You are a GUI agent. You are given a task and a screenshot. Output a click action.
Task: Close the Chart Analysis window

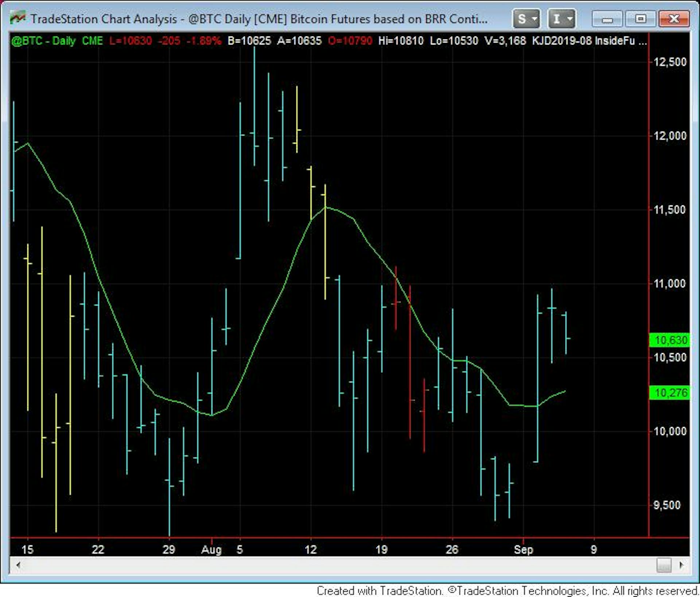pos(674,19)
